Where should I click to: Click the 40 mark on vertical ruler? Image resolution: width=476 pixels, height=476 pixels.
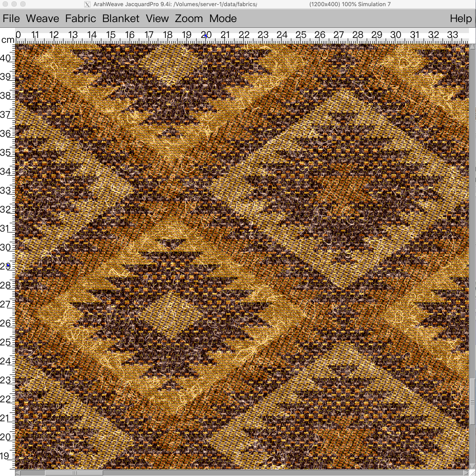[5, 58]
